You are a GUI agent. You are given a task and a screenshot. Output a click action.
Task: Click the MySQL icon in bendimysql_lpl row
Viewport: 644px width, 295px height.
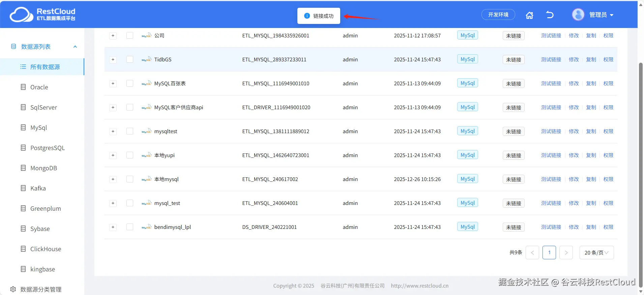tap(147, 227)
